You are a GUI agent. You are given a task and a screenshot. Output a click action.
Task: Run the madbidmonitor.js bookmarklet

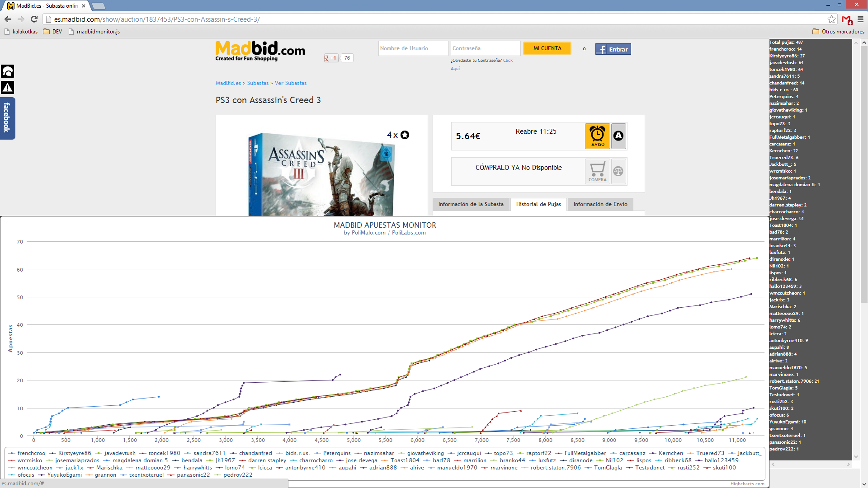[94, 32]
